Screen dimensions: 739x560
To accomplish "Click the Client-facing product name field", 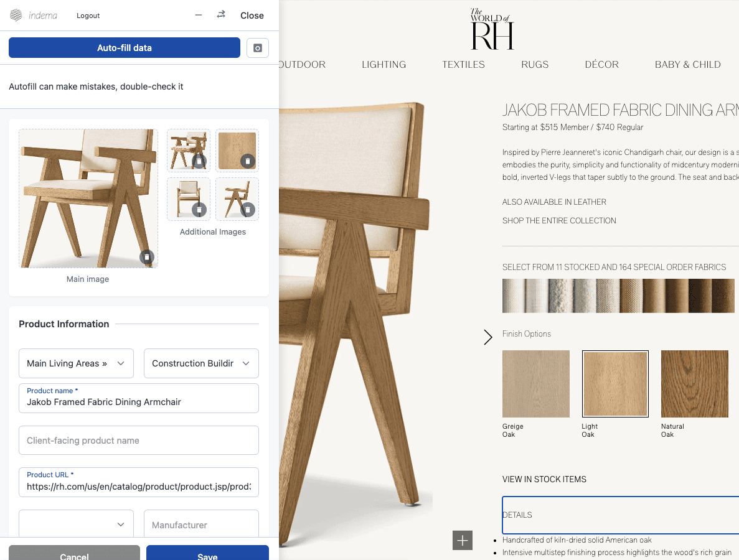I will (138, 440).
